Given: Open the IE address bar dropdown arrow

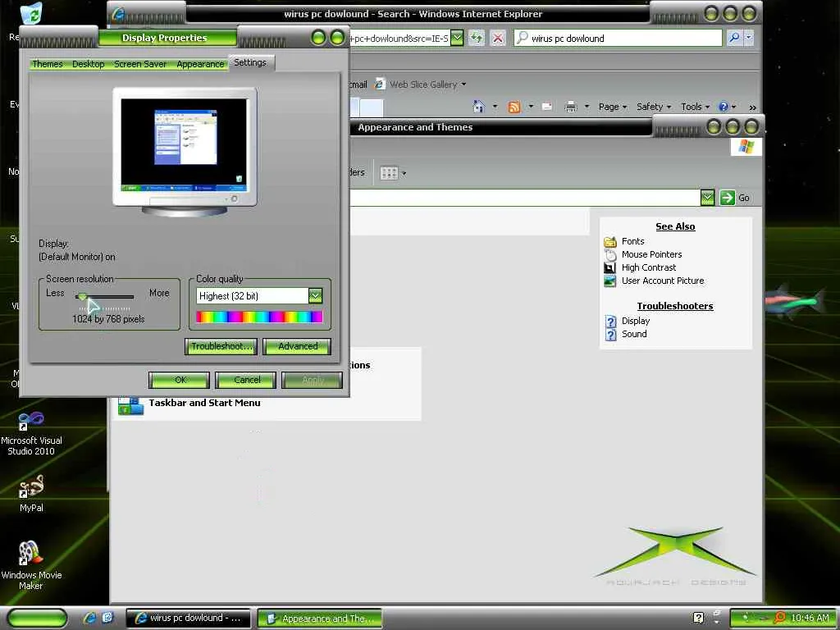Looking at the screenshot, I should 456,38.
